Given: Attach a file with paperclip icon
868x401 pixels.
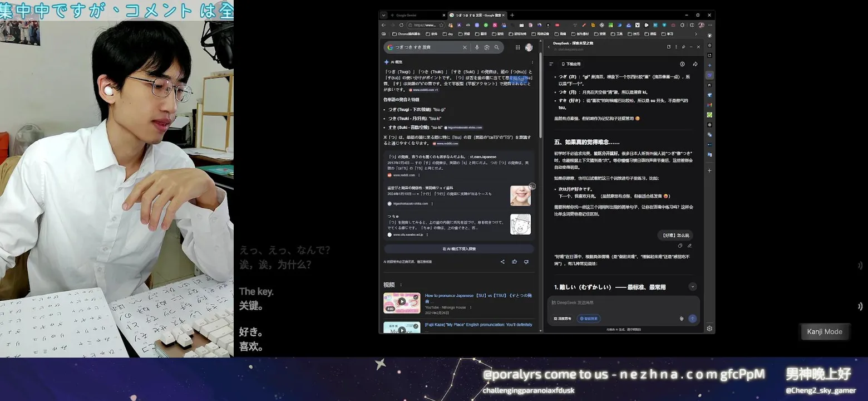Looking at the screenshot, I should [682, 319].
